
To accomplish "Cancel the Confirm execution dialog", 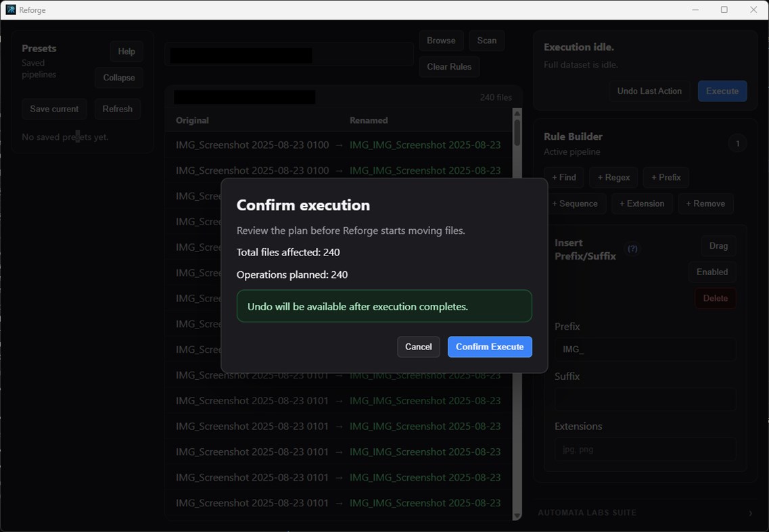I will pyautogui.click(x=418, y=347).
